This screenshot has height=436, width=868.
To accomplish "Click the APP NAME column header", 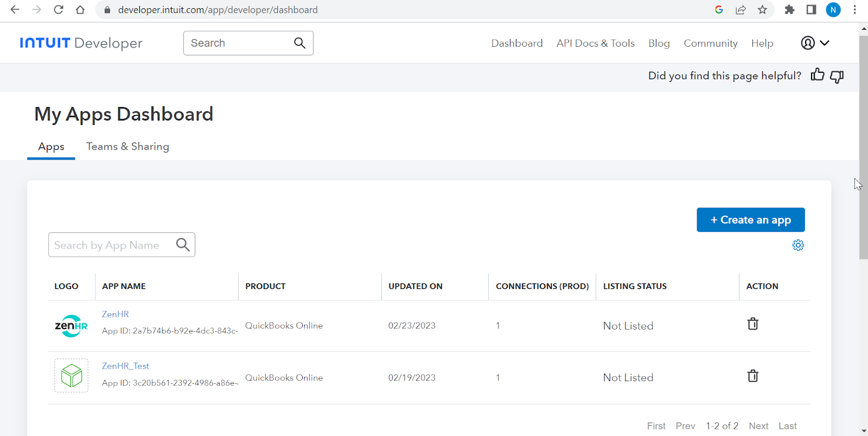I will (124, 286).
